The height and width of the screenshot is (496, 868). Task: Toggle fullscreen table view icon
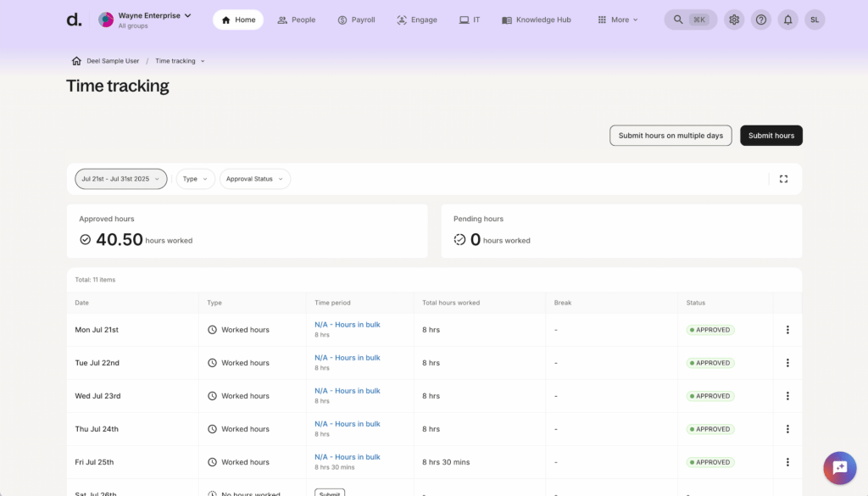tap(783, 179)
